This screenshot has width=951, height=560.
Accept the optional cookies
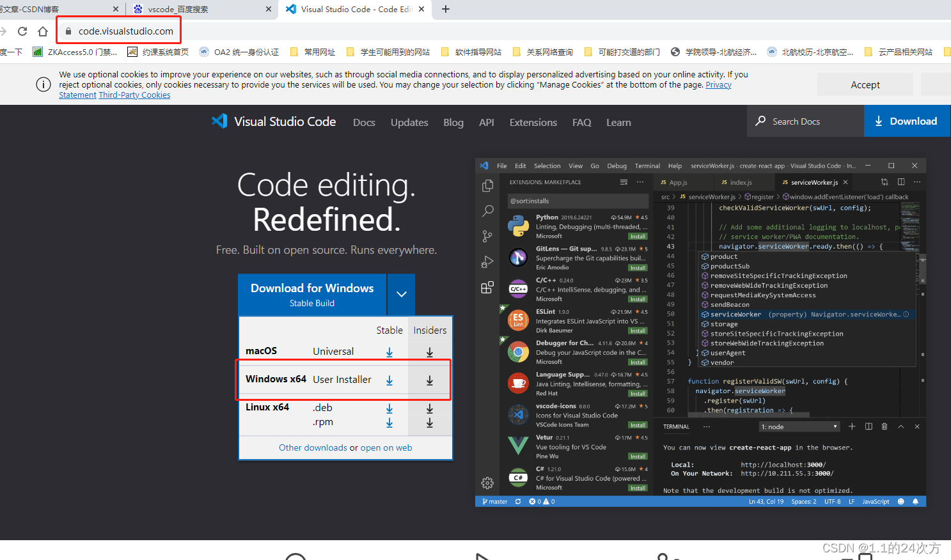tap(865, 84)
